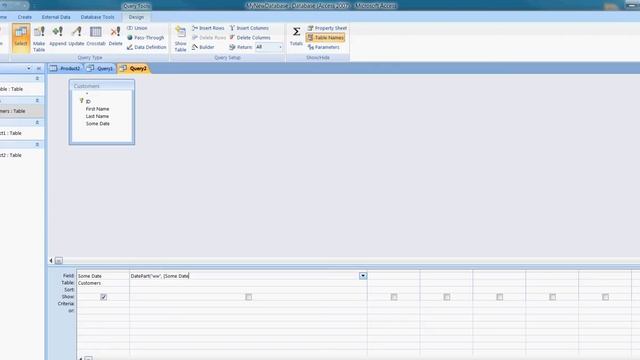Image resolution: width=640 pixels, height=360 pixels.
Task: Open the Show Table dialog
Action: 180,38
